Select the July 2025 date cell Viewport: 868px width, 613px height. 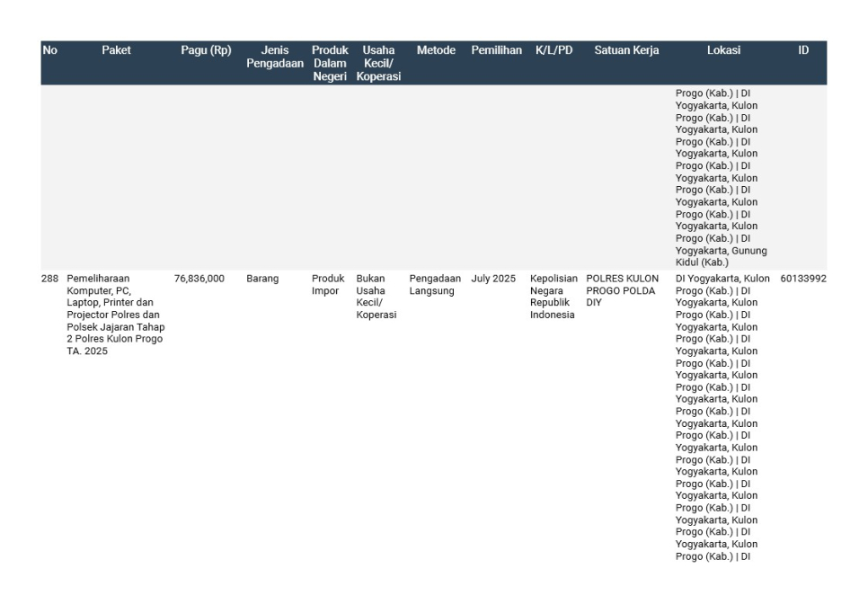(x=493, y=279)
